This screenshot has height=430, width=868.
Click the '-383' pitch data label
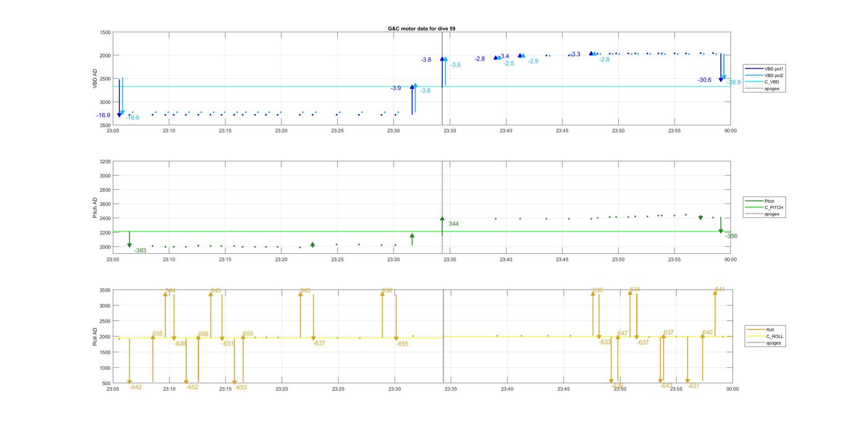coord(140,251)
